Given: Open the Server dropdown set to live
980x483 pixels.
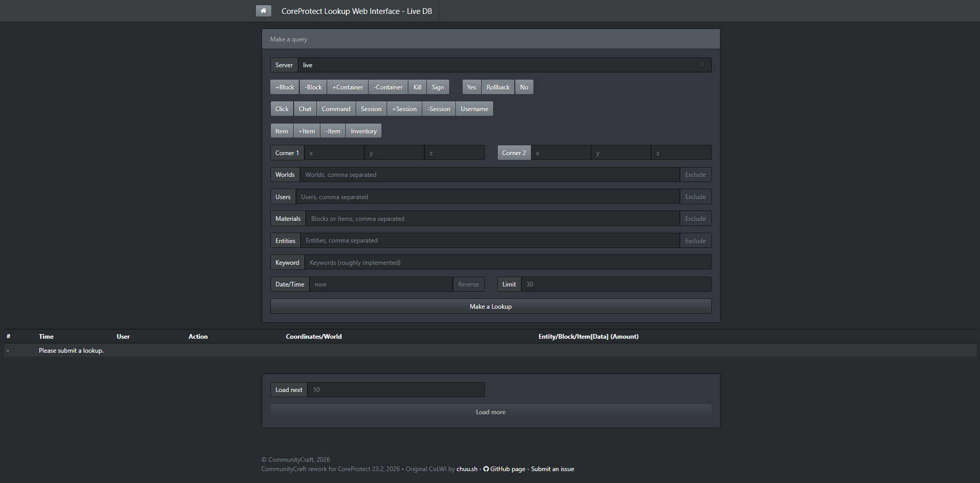Looking at the screenshot, I should pos(504,65).
